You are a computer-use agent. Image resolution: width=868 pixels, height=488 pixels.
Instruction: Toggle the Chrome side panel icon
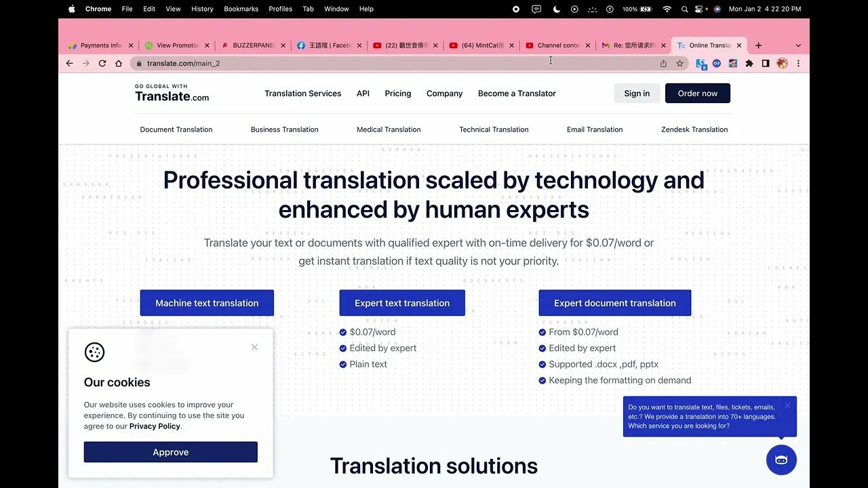[x=766, y=63]
